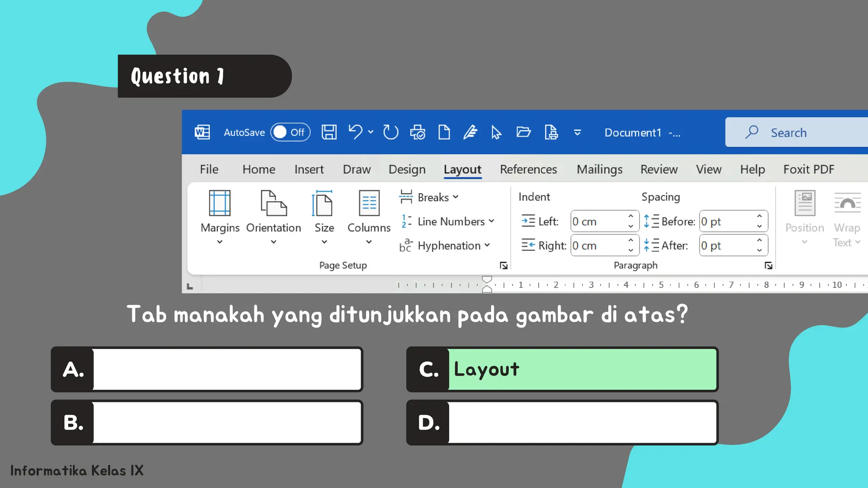Viewport: 868px width, 488px height.
Task: Click the Redo circular arrow icon
Action: point(390,132)
